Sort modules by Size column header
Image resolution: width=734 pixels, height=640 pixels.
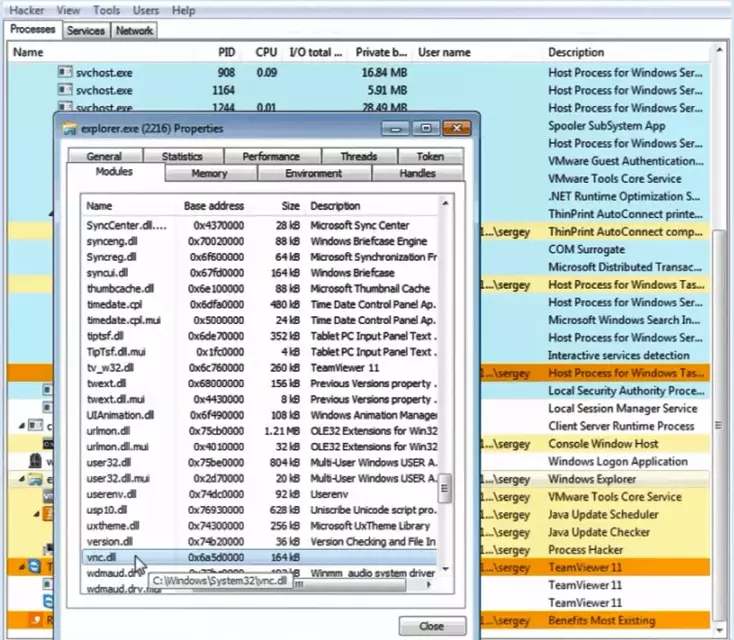[x=291, y=206]
